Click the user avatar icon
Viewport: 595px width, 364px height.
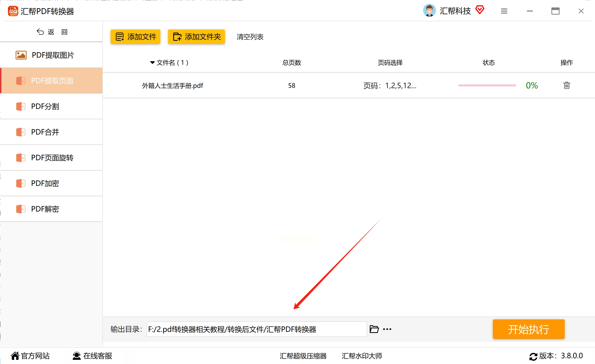pos(429,11)
